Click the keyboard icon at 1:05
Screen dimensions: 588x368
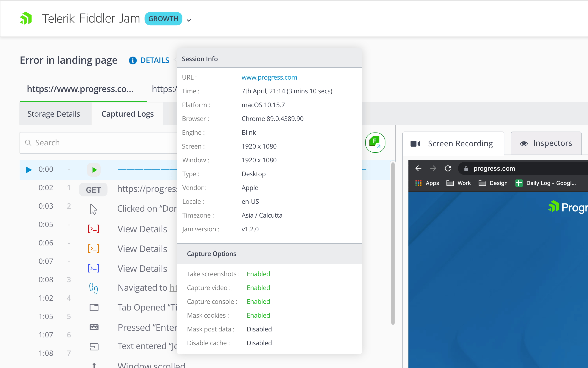(94, 327)
